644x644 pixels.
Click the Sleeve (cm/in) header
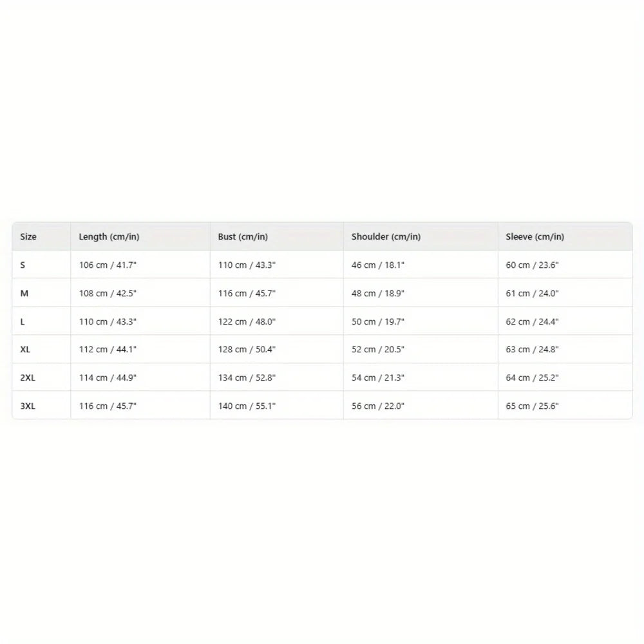(x=535, y=236)
